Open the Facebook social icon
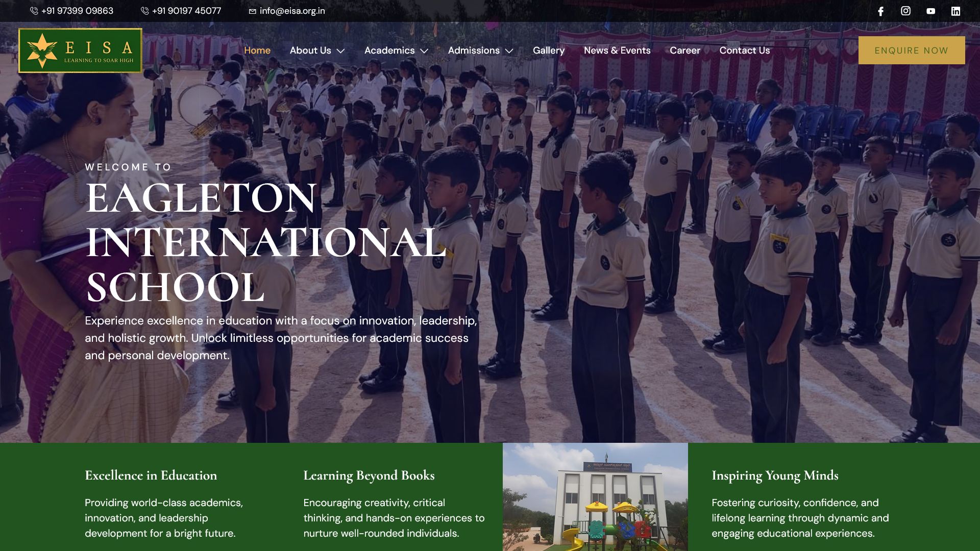 click(880, 11)
